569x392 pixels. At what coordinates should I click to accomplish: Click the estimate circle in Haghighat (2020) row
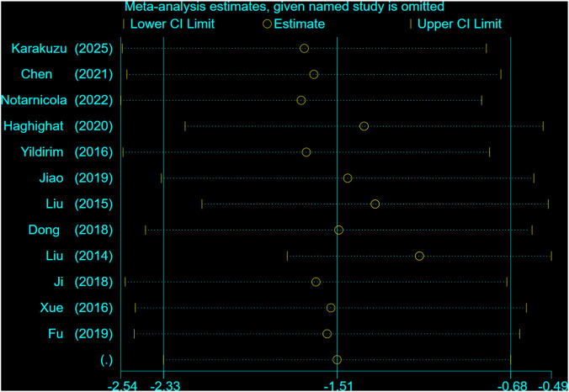pos(364,126)
